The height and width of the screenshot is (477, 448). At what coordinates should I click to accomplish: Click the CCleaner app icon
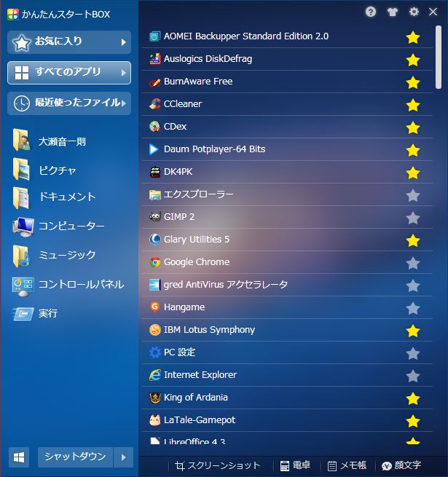(154, 104)
